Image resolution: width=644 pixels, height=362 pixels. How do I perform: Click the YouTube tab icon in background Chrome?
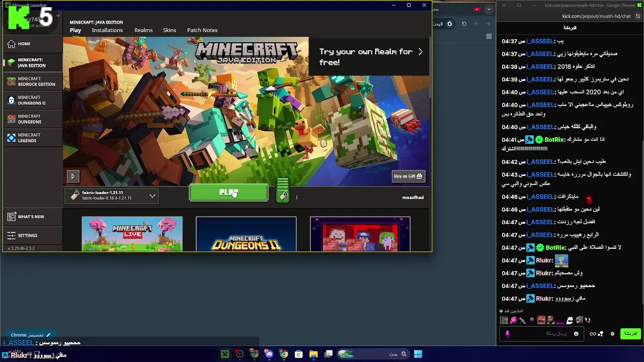coord(476,9)
